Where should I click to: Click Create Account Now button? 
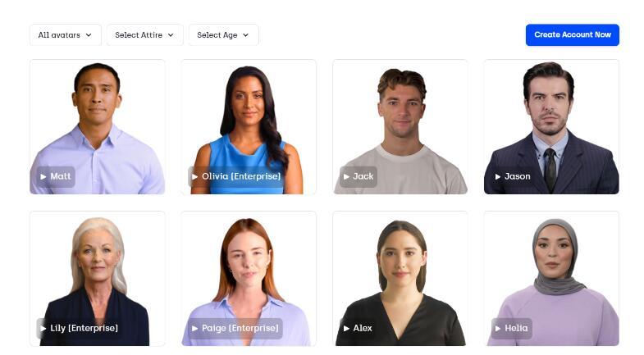(x=572, y=35)
